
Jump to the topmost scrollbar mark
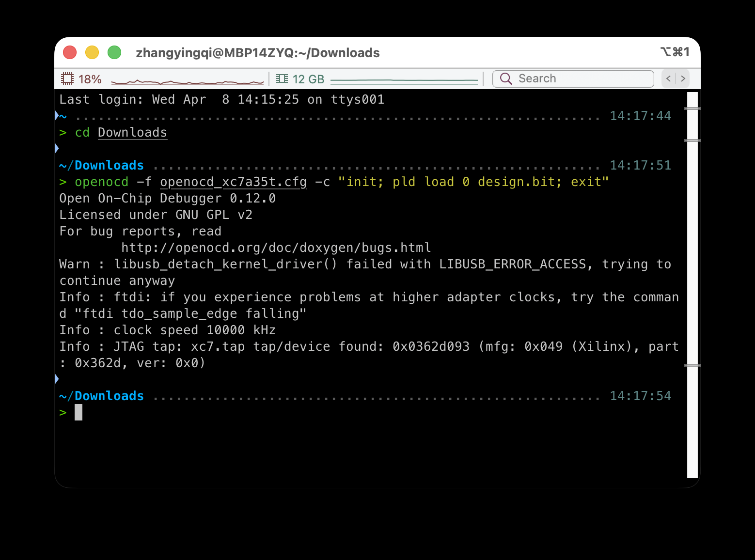(692, 109)
